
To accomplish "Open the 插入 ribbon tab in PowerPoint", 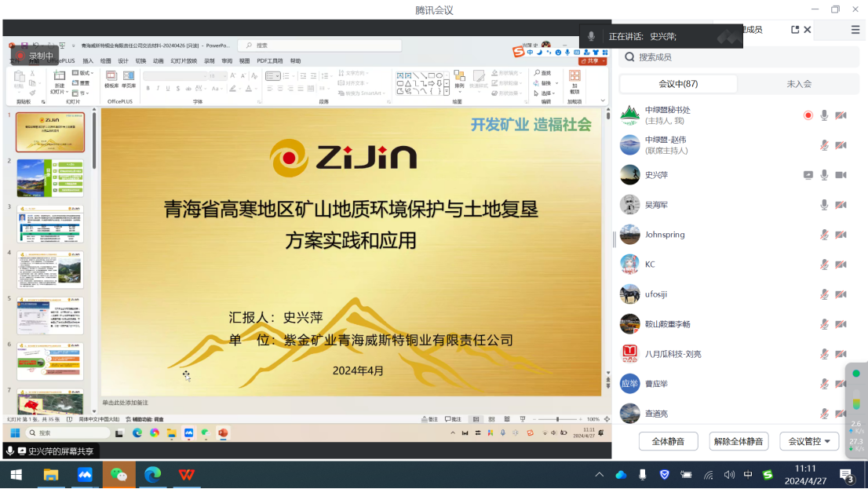I will pos(88,61).
